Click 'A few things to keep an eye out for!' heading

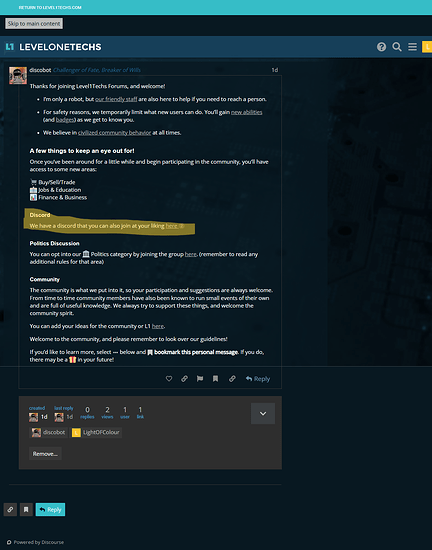tap(82, 151)
